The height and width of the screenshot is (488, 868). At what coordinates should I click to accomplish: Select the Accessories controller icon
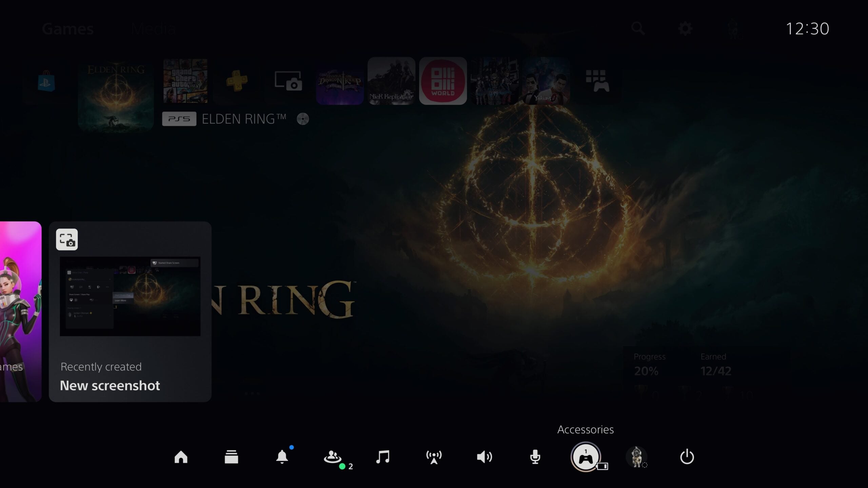click(586, 457)
